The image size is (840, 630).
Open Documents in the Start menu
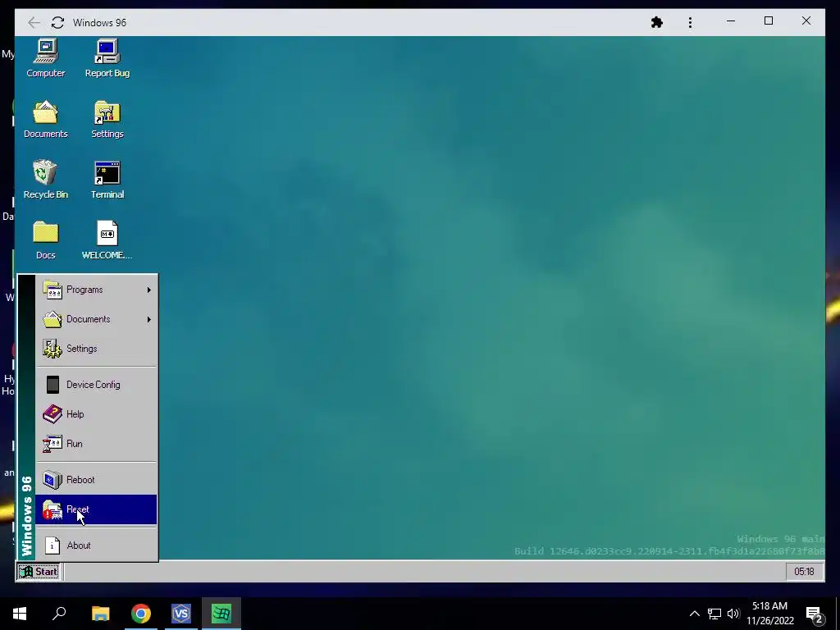coord(97,319)
